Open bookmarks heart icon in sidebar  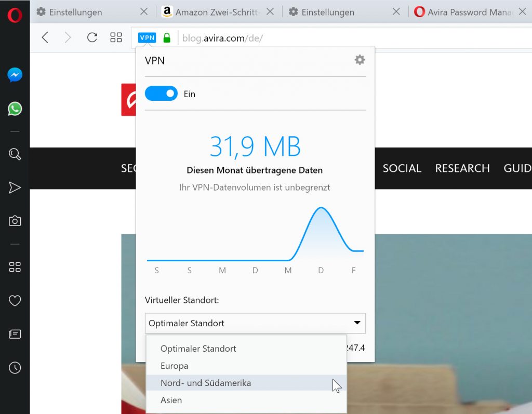pyautogui.click(x=15, y=300)
